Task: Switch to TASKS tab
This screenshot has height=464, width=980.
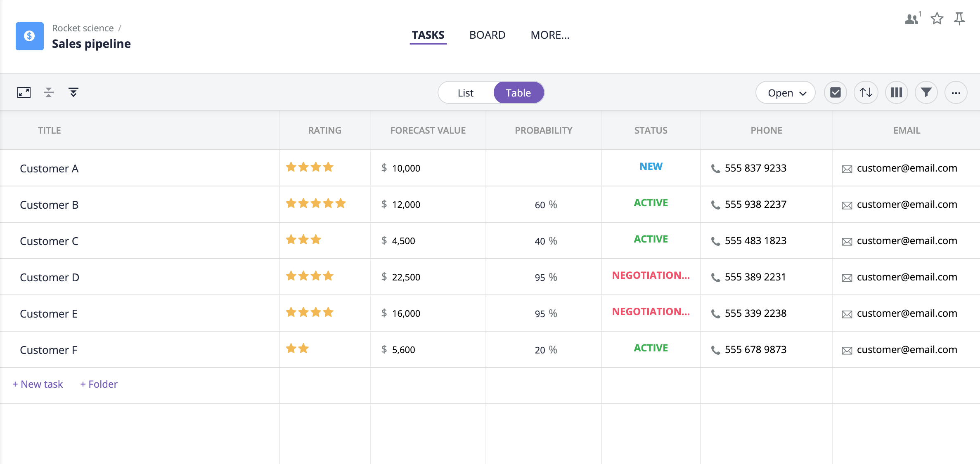Action: tap(428, 35)
